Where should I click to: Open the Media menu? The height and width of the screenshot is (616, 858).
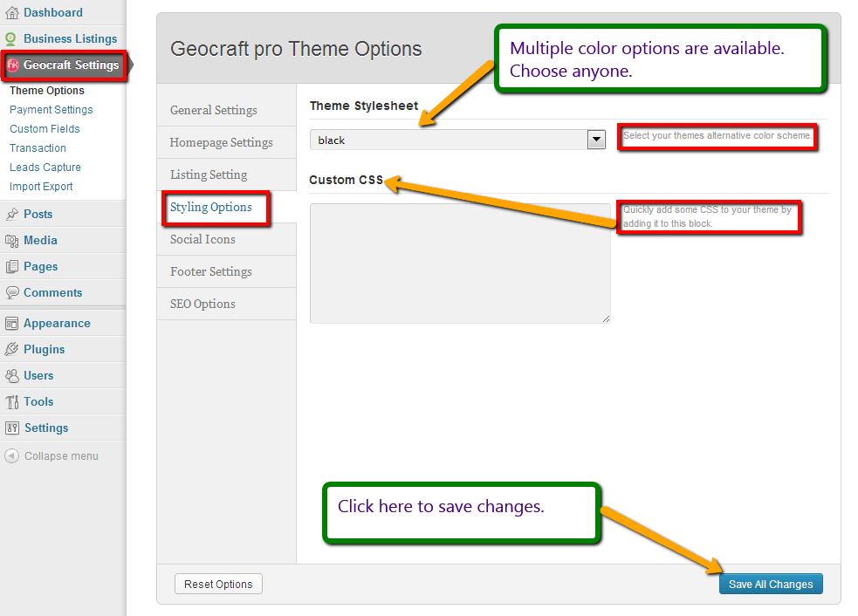pyautogui.click(x=40, y=241)
